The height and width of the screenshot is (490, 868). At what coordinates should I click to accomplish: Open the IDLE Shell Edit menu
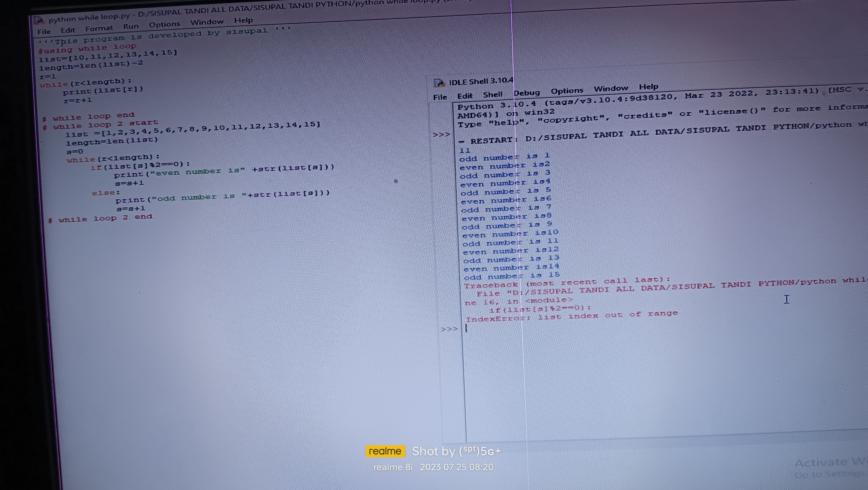click(x=465, y=96)
